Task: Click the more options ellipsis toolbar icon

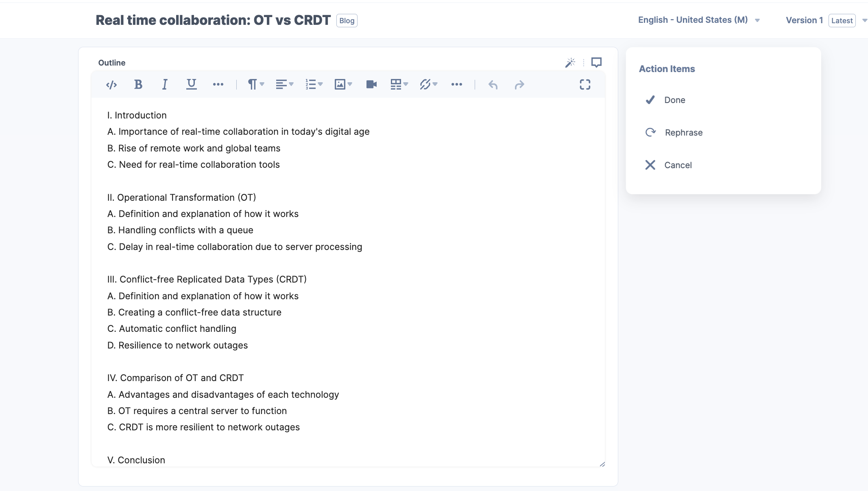Action: [x=456, y=84]
